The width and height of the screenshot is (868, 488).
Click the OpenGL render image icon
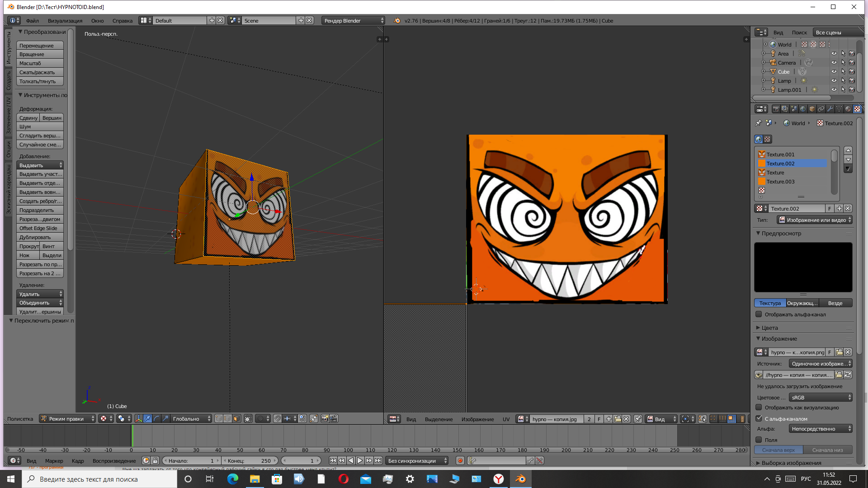325,419
